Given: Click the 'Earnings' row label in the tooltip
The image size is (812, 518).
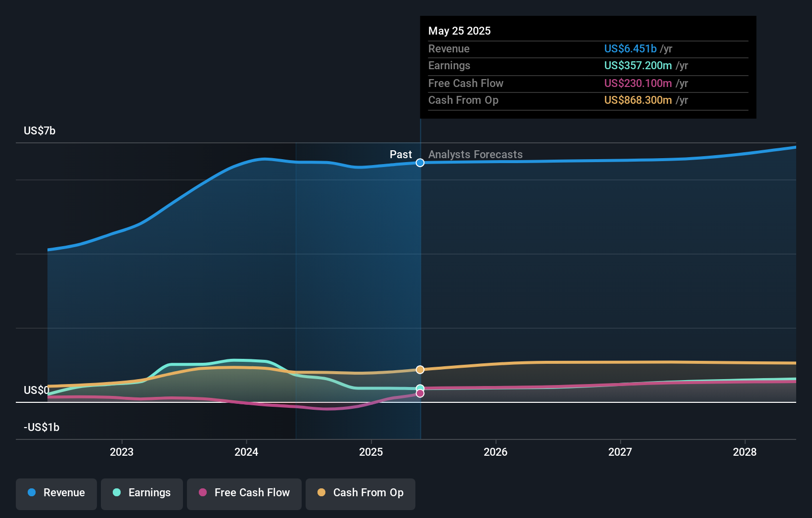Looking at the screenshot, I should point(449,65).
